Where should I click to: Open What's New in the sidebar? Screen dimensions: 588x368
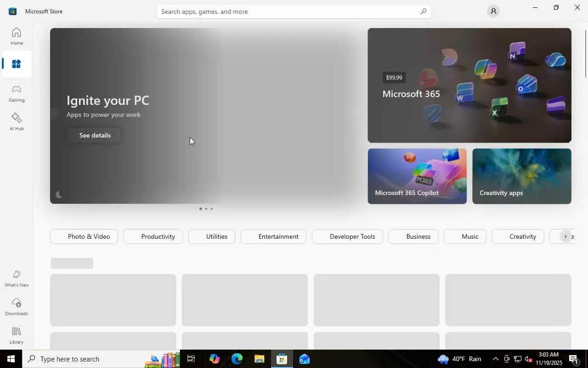click(17, 278)
